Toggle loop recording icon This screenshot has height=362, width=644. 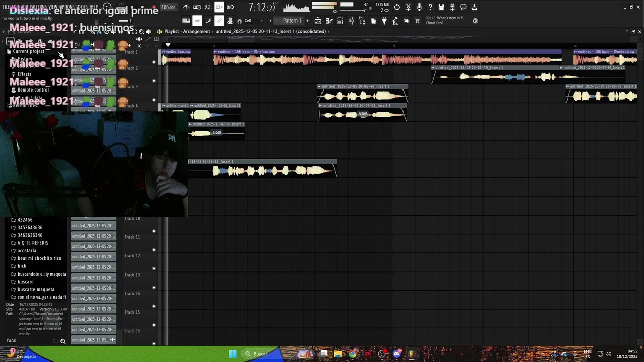click(x=230, y=7)
